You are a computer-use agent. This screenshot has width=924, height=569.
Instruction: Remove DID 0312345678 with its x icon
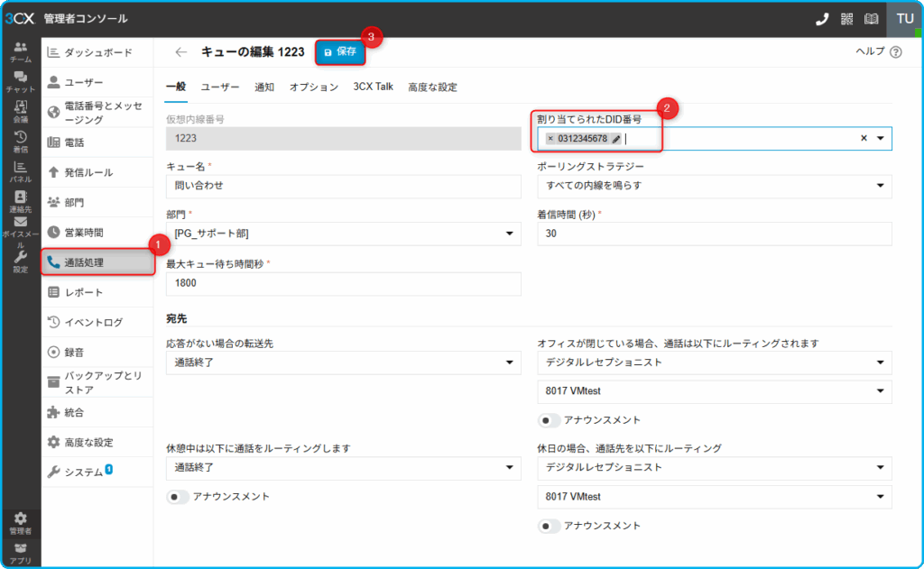(550, 139)
